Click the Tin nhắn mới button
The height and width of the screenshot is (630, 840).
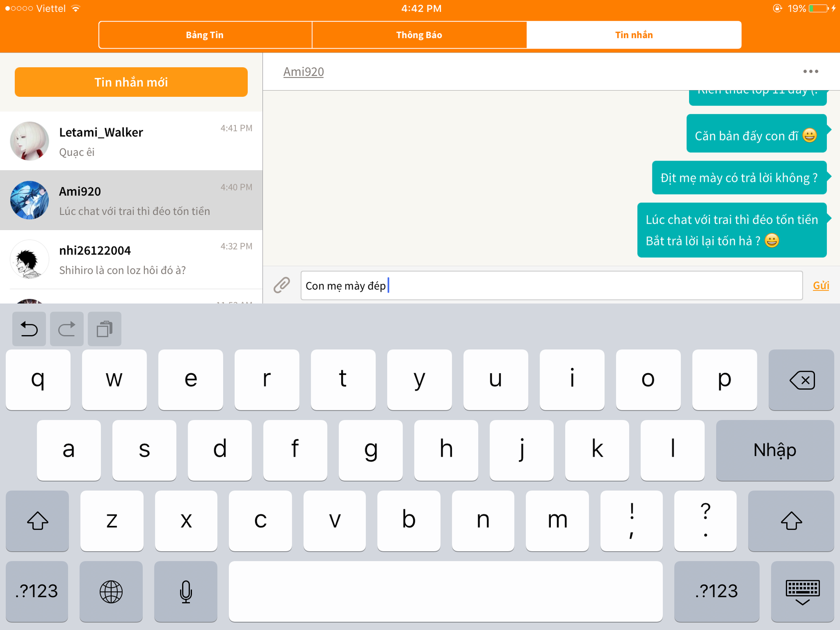[131, 82]
